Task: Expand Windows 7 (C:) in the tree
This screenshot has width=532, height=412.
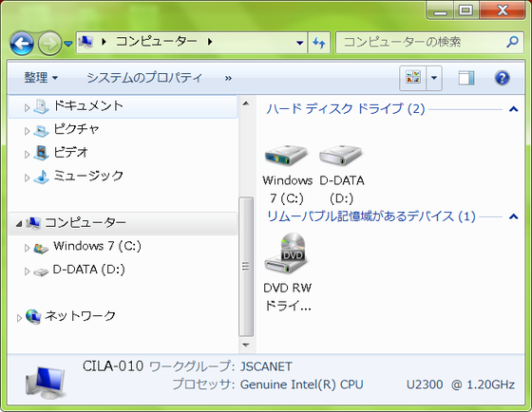Action: 27,248
